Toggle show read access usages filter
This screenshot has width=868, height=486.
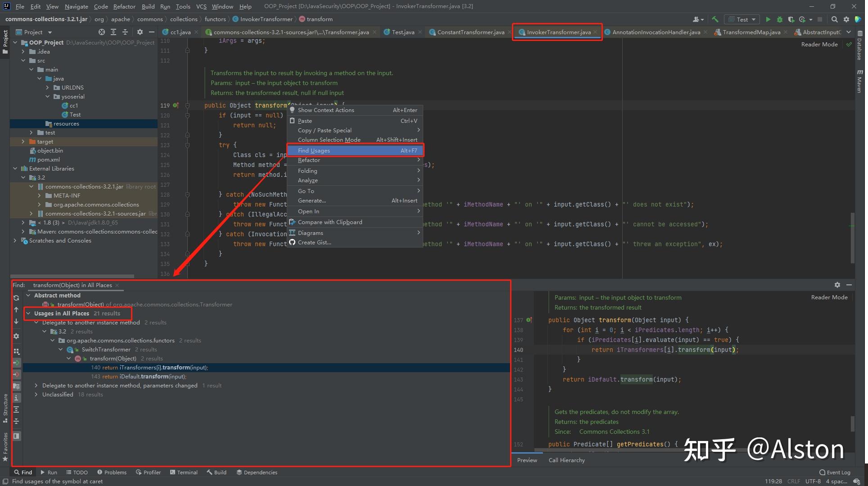(x=16, y=363)
